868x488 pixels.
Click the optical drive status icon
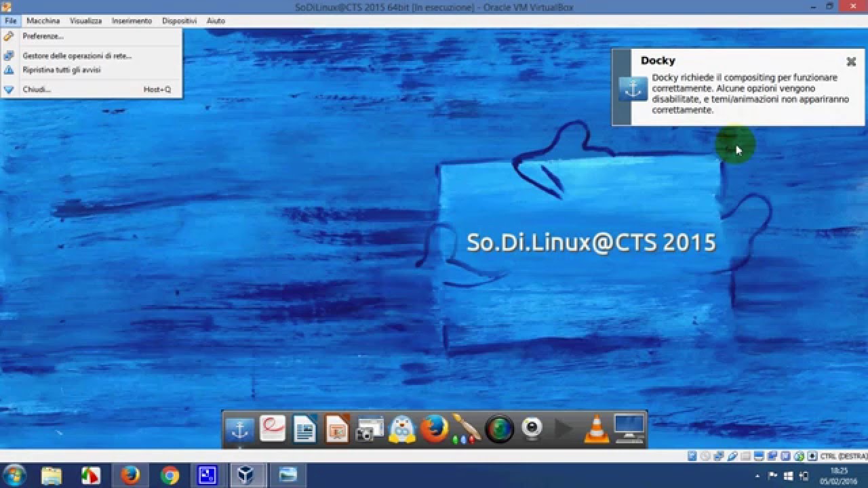click(x=705, y=456)
